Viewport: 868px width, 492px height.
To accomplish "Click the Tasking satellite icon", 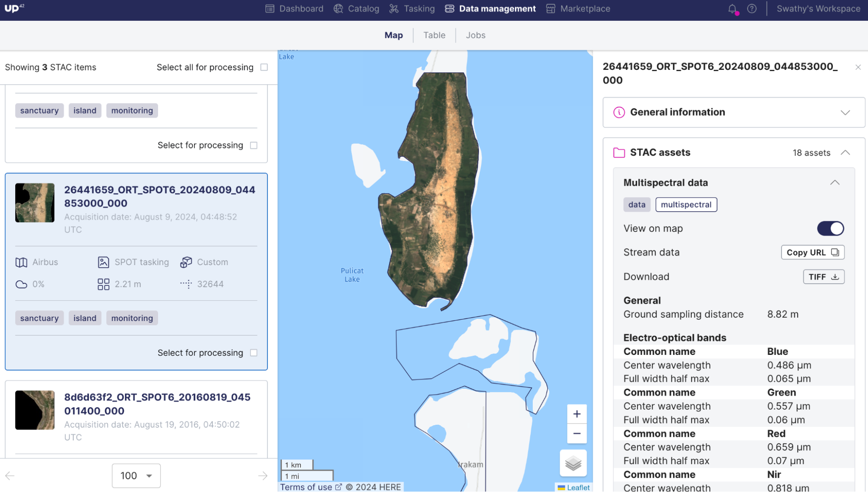I will coord(394,9).
